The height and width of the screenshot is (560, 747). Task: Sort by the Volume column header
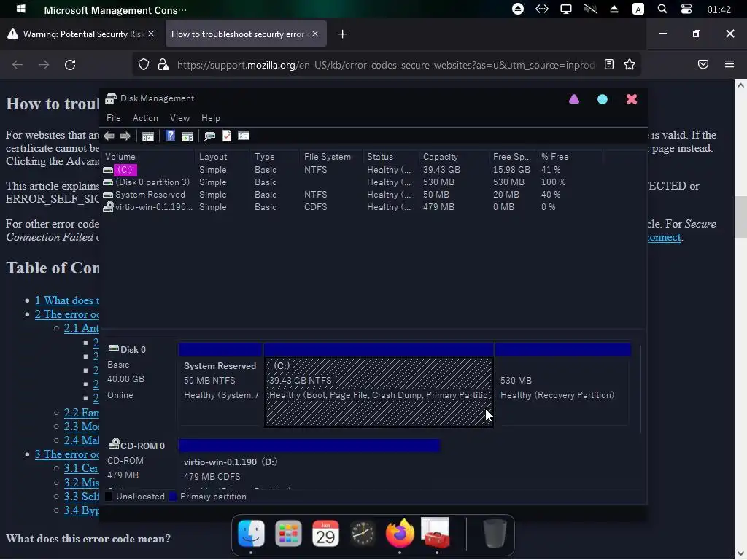(148, 157)
